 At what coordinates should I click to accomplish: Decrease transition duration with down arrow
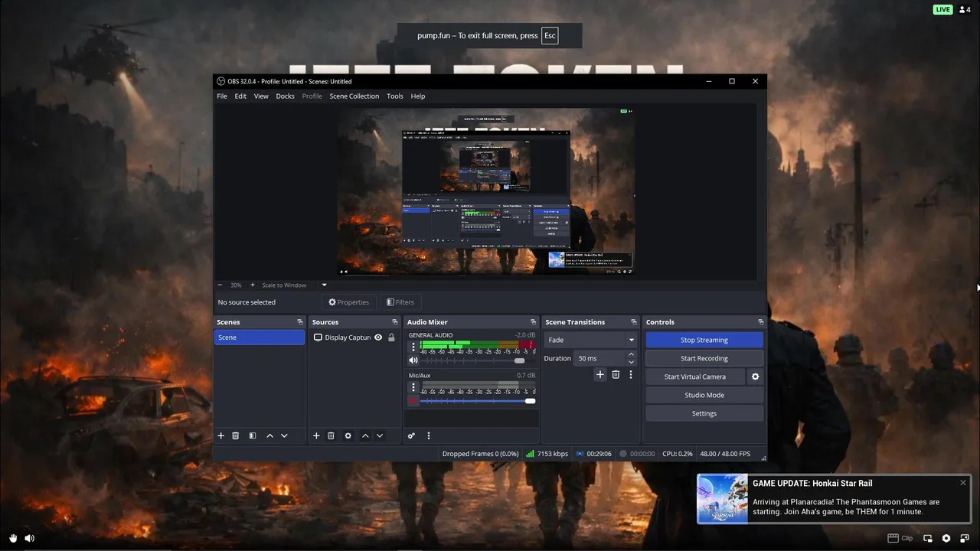coord(631,362)
